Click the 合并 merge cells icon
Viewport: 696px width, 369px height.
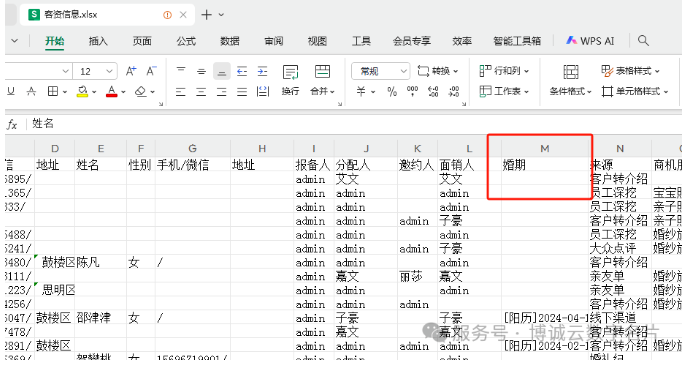322,71
